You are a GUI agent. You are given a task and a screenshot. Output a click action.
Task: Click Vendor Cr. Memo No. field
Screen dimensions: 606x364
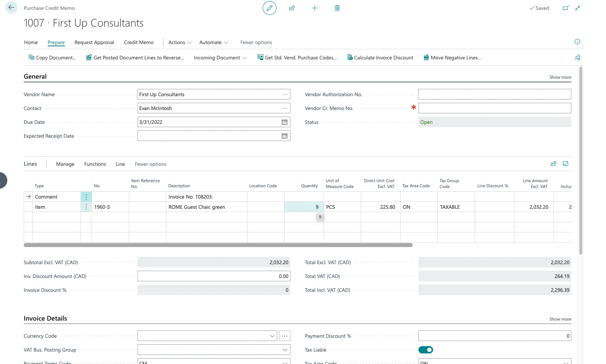(495, 108)
